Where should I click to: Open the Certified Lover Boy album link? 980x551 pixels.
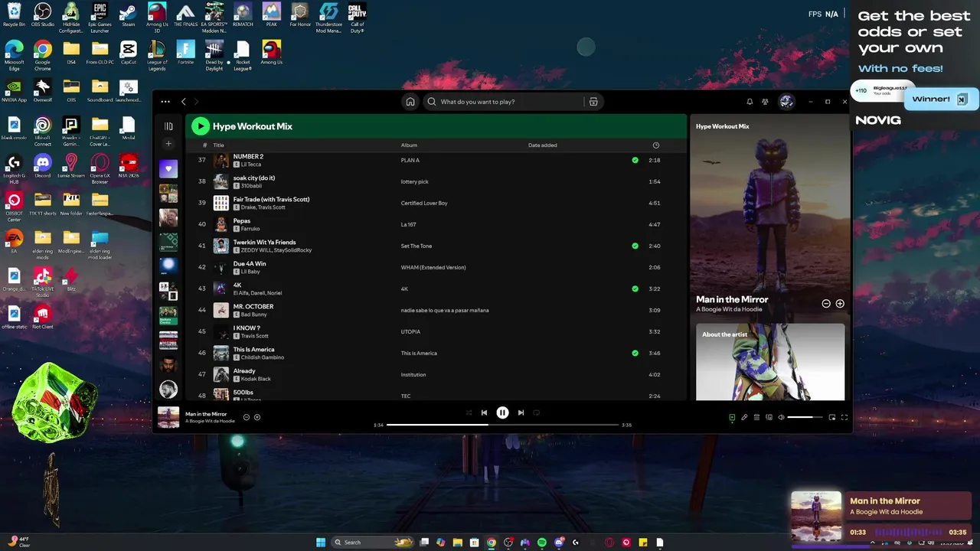click(x=424, y=204)
